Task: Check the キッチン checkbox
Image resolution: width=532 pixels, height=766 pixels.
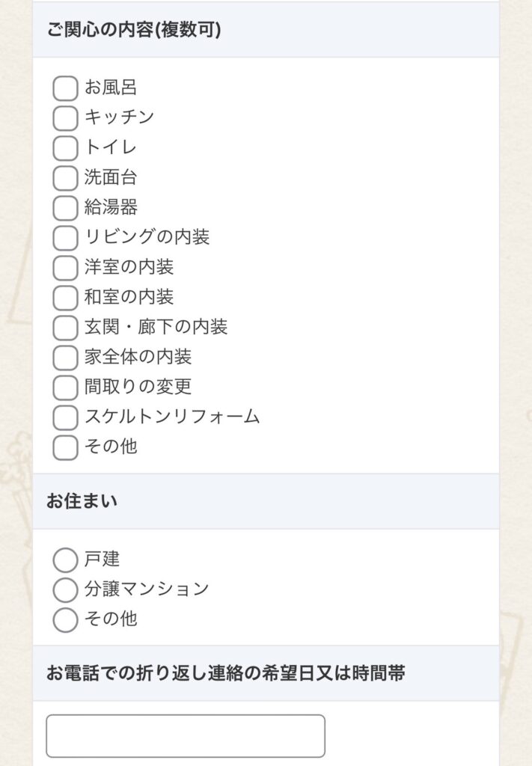Action: tap(64, 117)
